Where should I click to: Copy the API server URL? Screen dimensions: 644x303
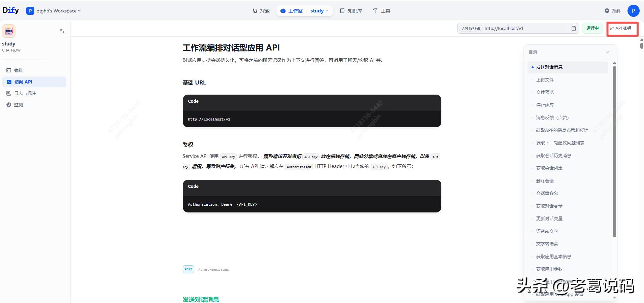click(574, 28)
